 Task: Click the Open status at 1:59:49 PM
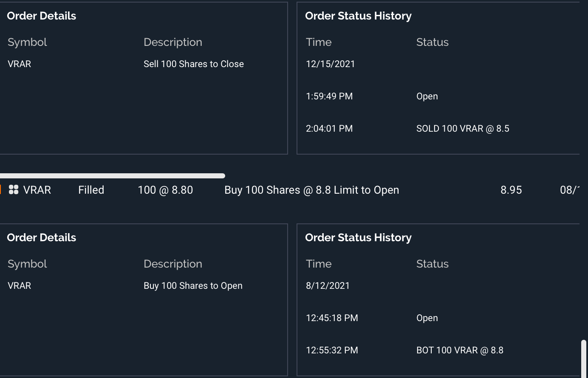pyautogui.click(x=427, y=96)
